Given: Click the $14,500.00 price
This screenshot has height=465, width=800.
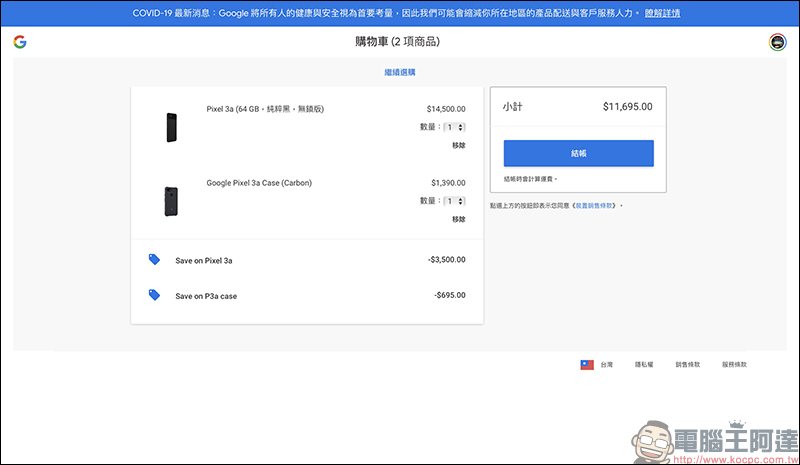Looking at the screenshot, I should tap(446, 109).
